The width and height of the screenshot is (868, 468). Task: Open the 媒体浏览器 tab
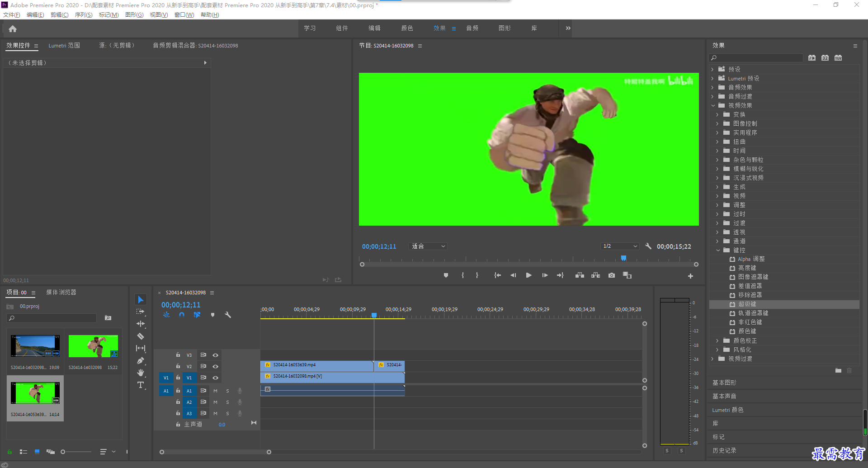click(61, 293)
